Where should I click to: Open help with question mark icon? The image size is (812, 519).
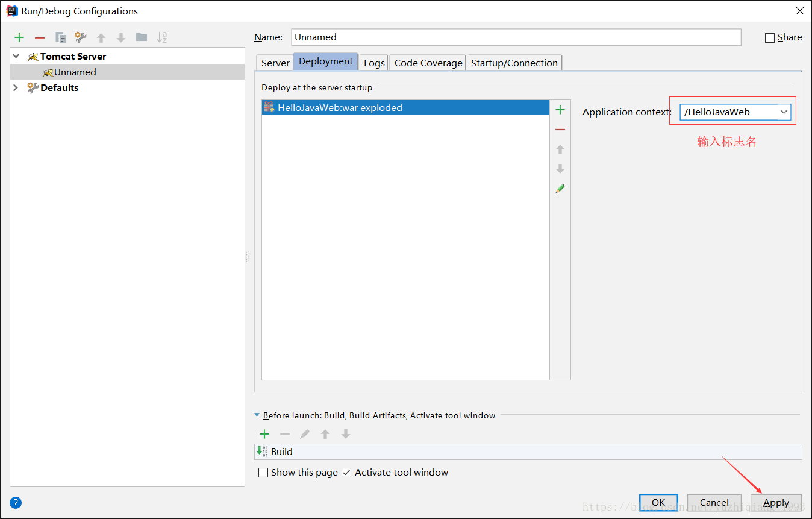coord(16,503)
